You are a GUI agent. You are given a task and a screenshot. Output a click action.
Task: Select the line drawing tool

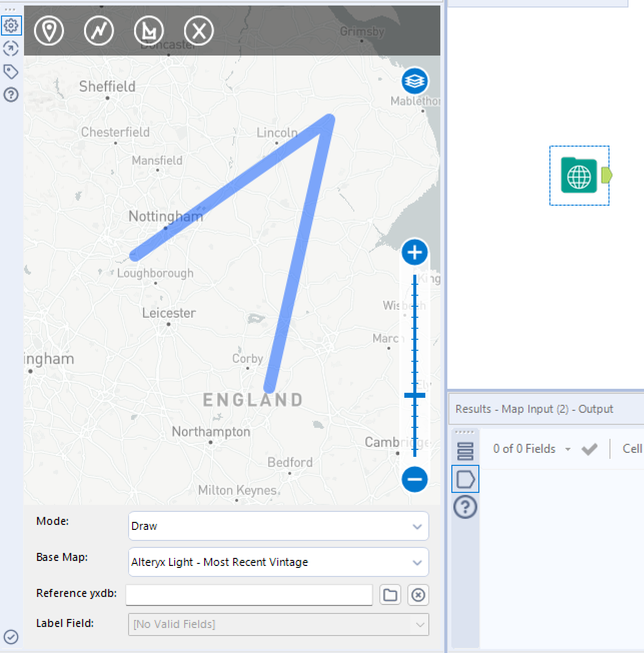pos(99,30)
